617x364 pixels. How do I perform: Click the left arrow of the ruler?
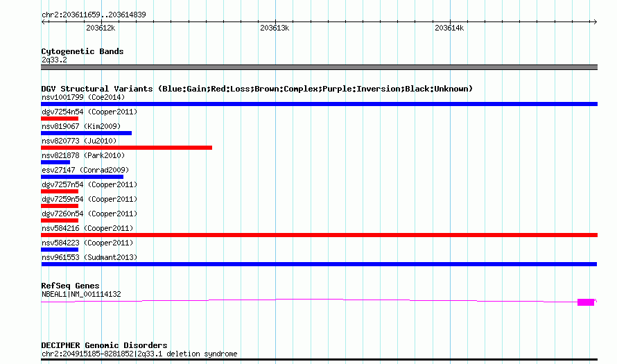(x=43, y=21)
